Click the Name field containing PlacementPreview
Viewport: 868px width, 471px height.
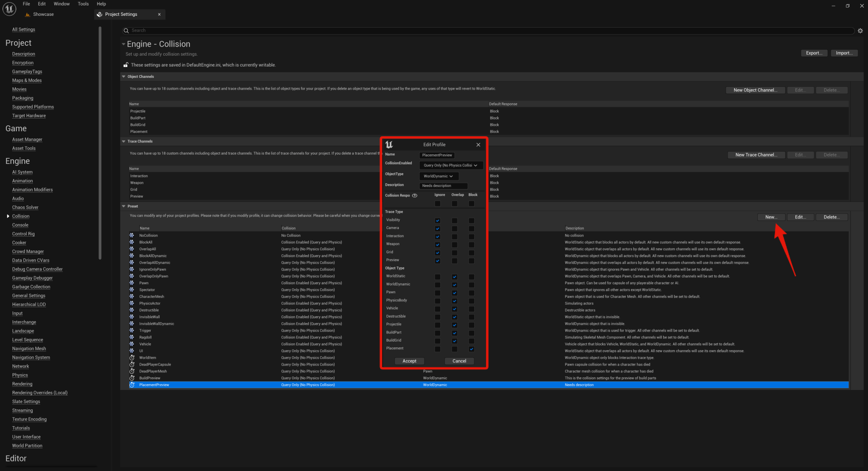pyautogui.click(x=437, y=155)
